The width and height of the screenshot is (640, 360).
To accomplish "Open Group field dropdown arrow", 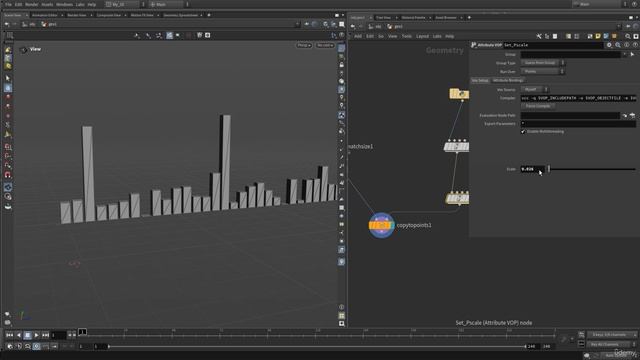I will tap(624, 54).
